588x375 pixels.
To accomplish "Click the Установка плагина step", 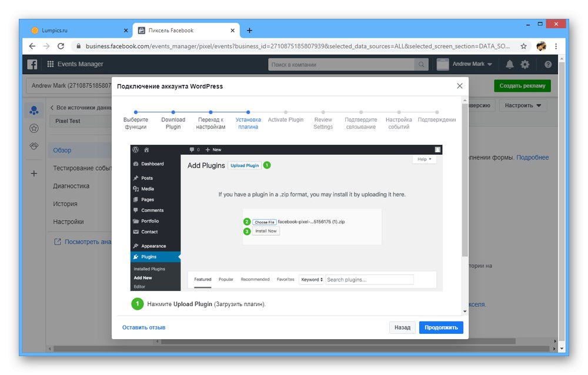I will [x=248, y=123].
